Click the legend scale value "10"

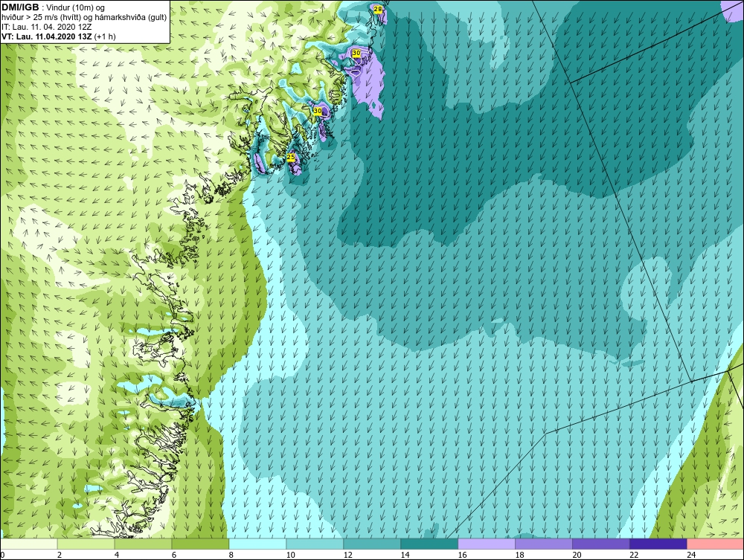coord(290,555)
